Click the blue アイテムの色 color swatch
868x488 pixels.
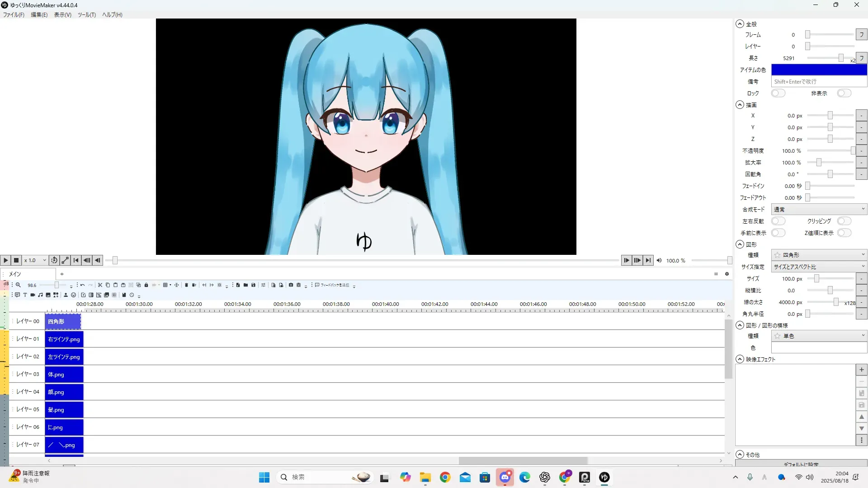819,70
